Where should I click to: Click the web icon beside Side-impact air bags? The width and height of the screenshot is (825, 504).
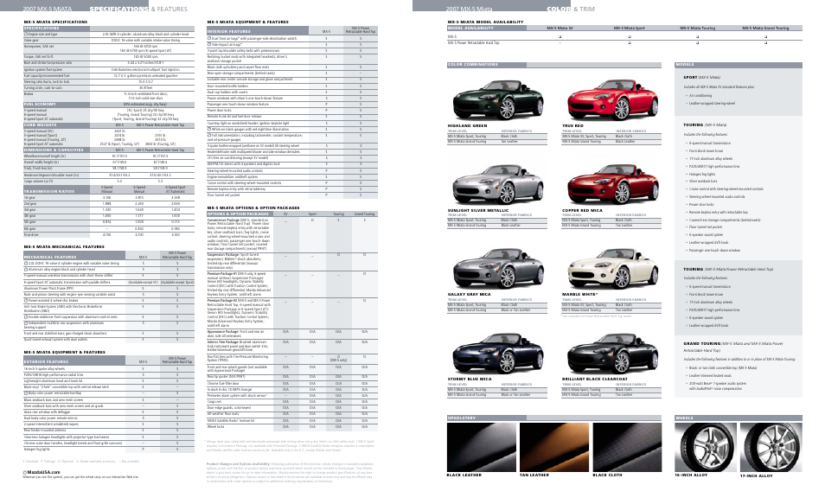[209, 45]
